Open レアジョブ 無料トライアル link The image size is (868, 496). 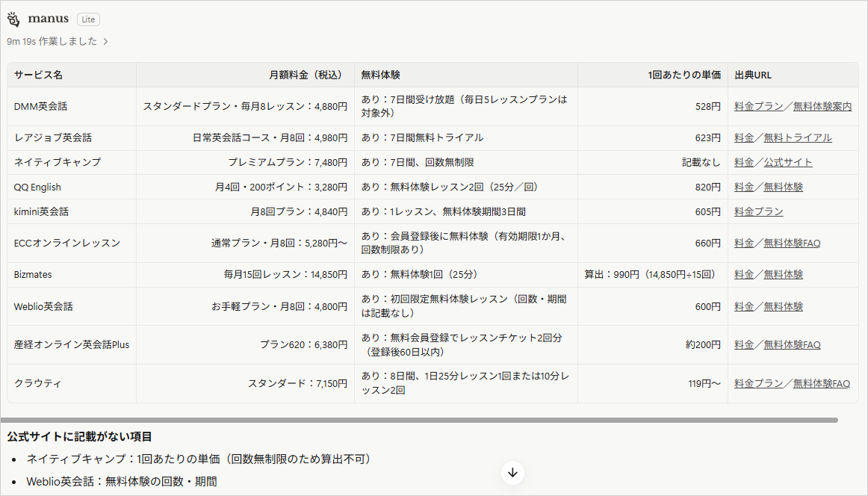[x=798, y=138]
